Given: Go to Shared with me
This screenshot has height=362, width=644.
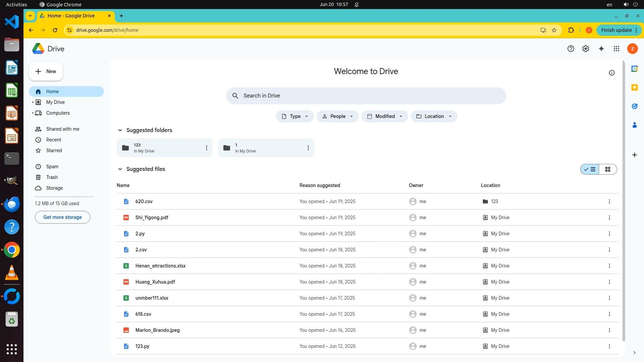Looking at the screenshot, I should pyautogui.click(x=62, y=129).
